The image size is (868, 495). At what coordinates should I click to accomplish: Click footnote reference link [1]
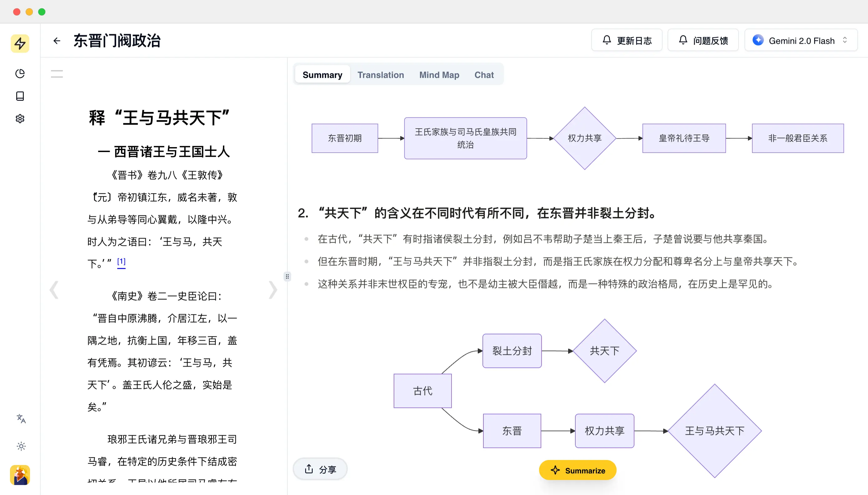122,261
